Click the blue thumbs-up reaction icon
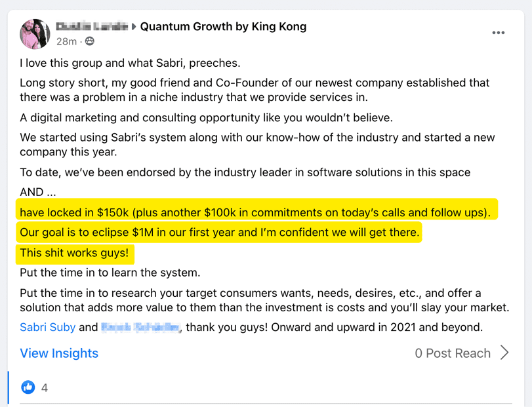 click(28, 387)
